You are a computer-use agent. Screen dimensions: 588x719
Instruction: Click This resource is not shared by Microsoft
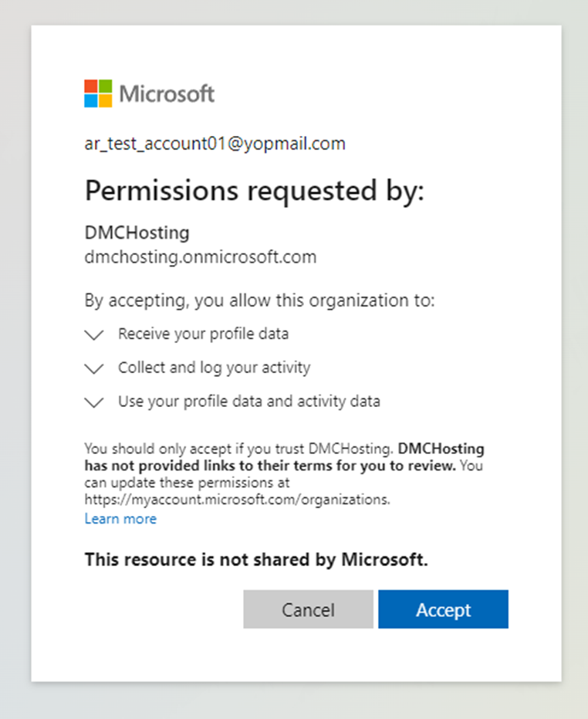[255, 560]
